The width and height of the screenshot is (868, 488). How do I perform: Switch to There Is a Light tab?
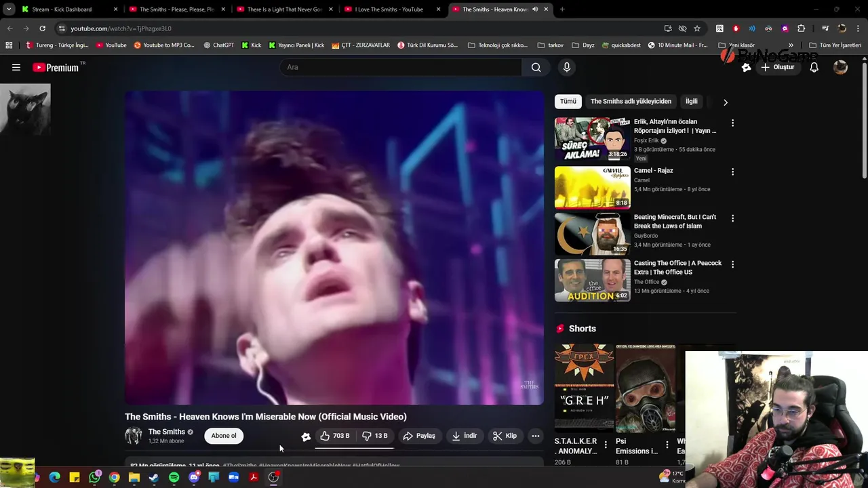coord(284,9)
